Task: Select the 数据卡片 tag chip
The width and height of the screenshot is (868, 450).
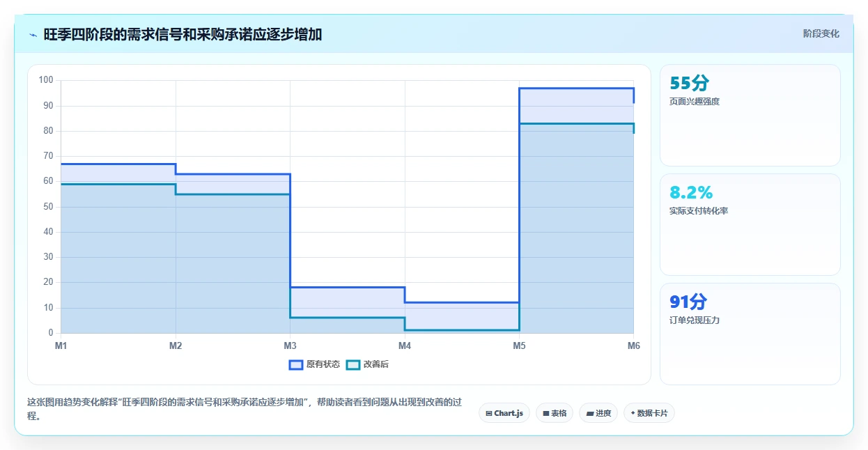Action: [x=649, y=413]
